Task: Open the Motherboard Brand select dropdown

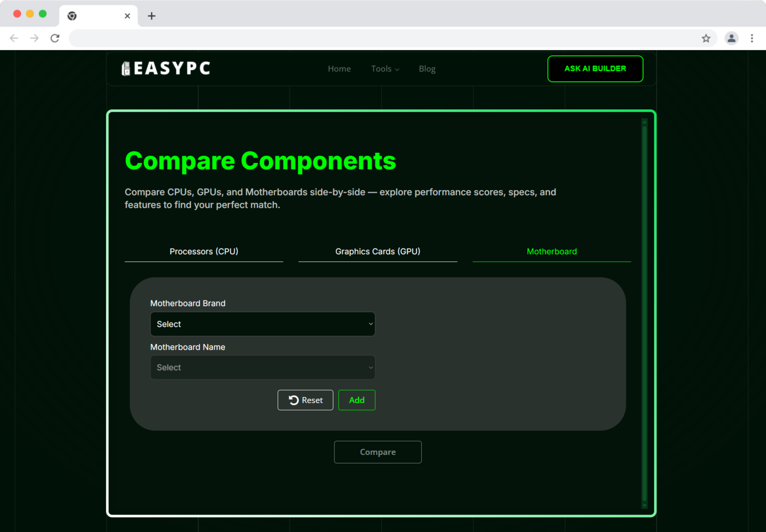Action: click(x=262, y=324)
